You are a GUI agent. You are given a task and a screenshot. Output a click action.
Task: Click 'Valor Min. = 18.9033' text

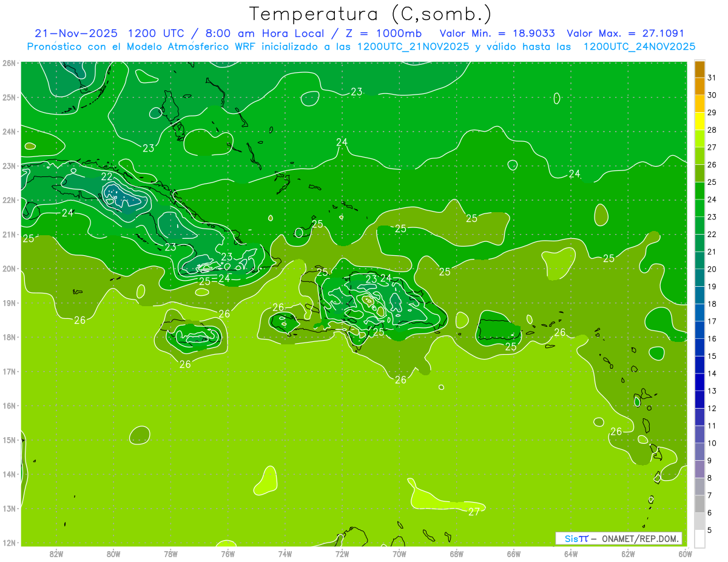pos(497,33)
